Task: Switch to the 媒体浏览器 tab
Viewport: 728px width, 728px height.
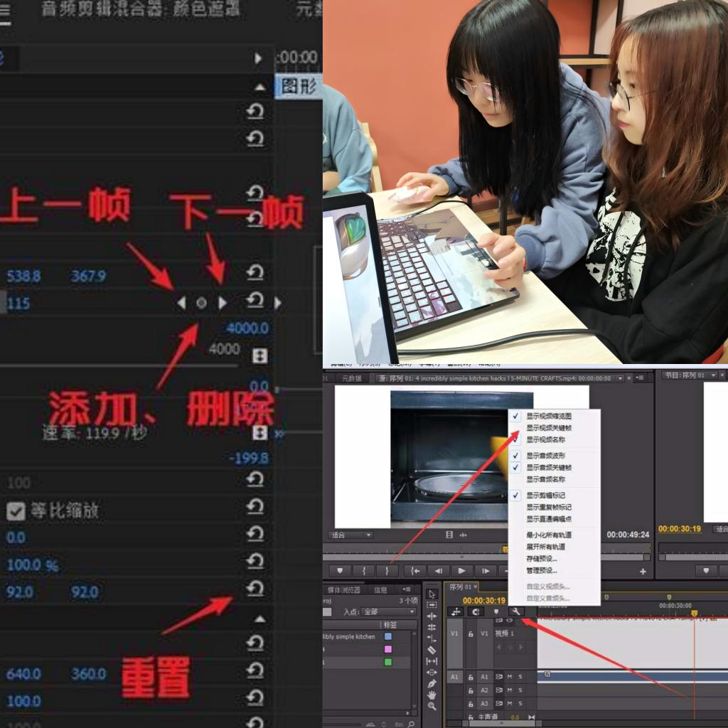Action: tap(343, 589)
